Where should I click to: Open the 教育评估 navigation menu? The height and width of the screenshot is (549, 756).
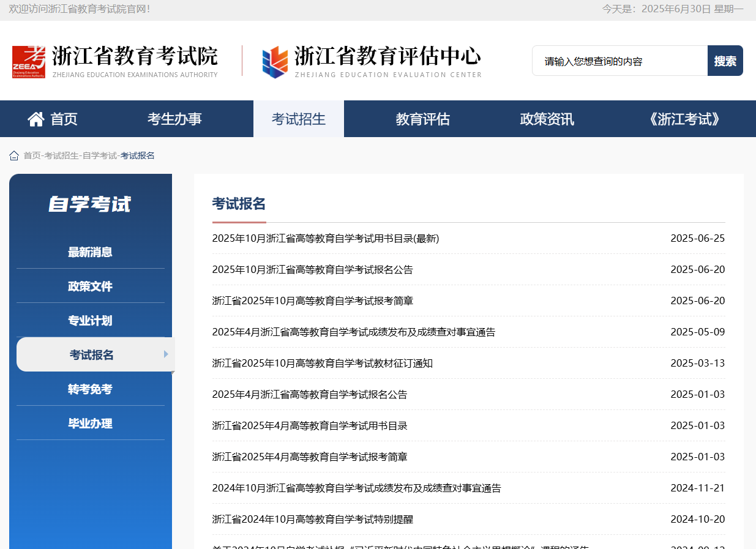tap(422, 119)
